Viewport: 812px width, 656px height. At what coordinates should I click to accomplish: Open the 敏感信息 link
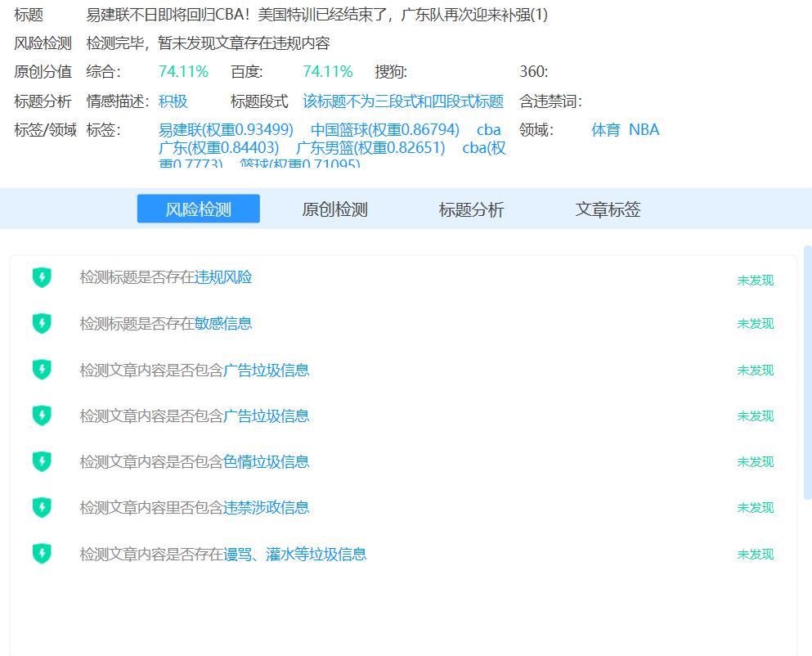[223, 323]
